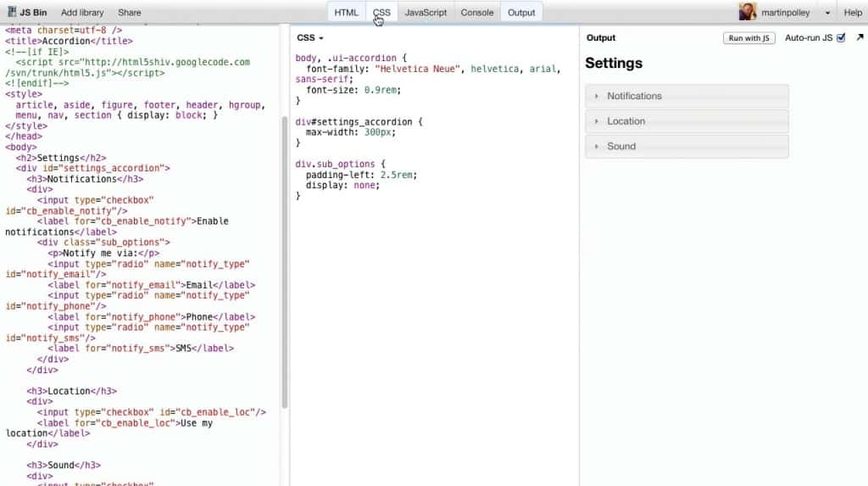Click the Settings heading in output
868x486 pixels.
614,63
